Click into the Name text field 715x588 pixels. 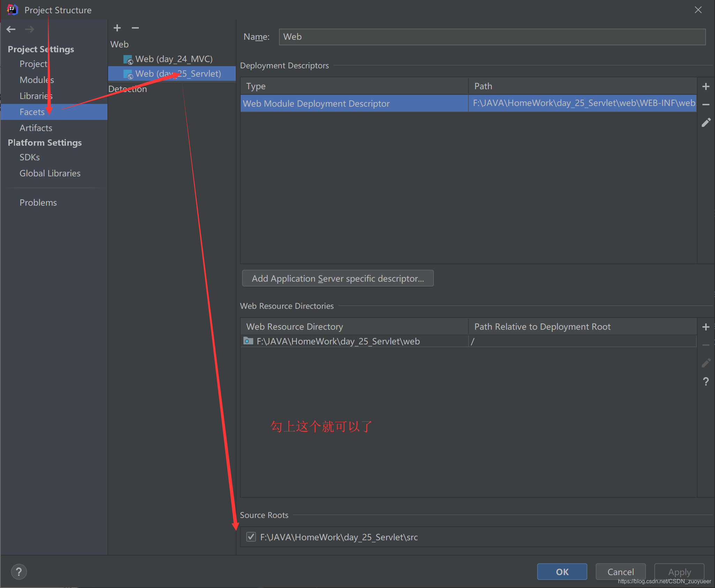(x=492, y=37)
